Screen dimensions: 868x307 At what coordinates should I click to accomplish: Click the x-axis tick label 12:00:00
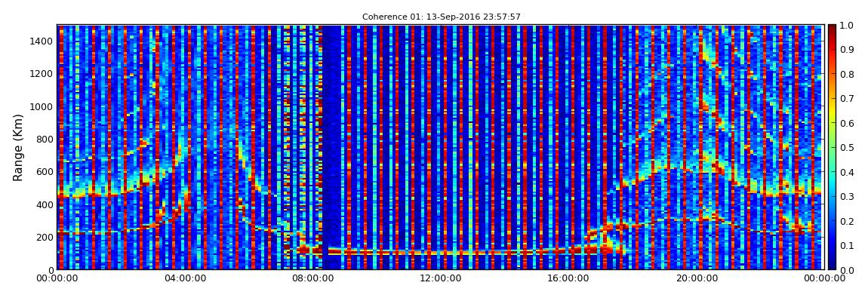pyautogui.click(x=442, y=278)
